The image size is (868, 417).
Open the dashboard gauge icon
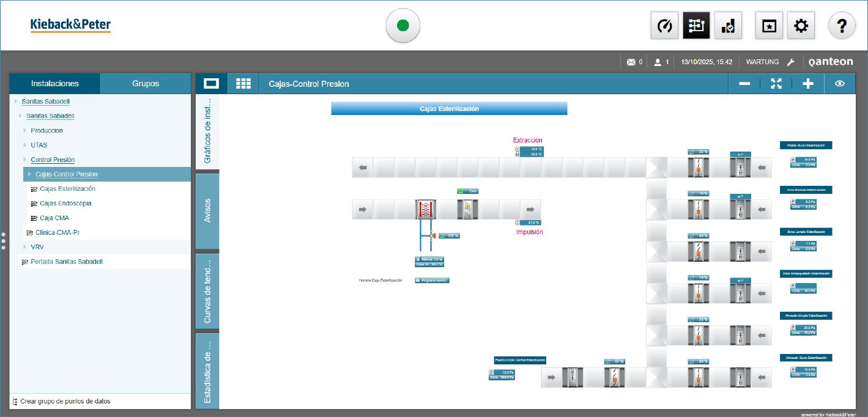click(664, 26)
